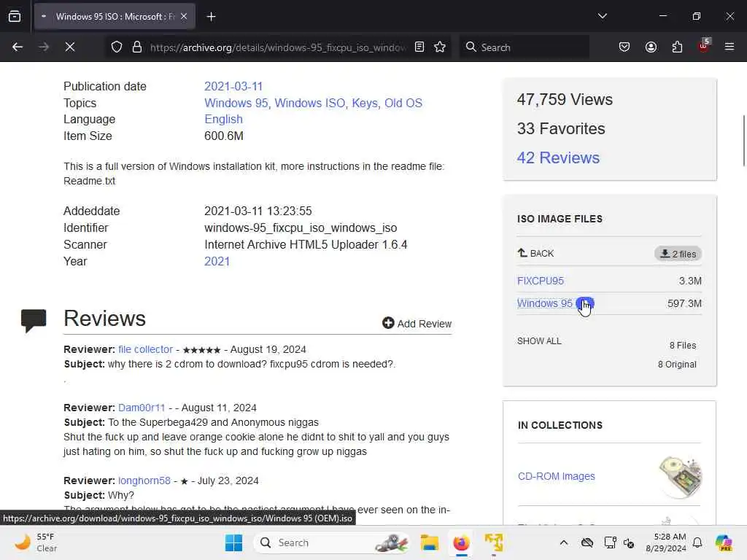This screenshot has width=747, height=560.
Task: Focus the browser Search box
Action: click(x=524, y=47)
